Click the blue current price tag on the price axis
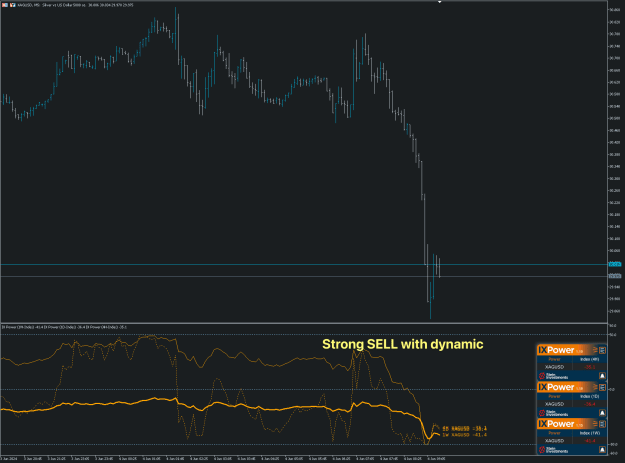Screen dimensions: 625x463 pyautogui.click(x=615, y=264)
